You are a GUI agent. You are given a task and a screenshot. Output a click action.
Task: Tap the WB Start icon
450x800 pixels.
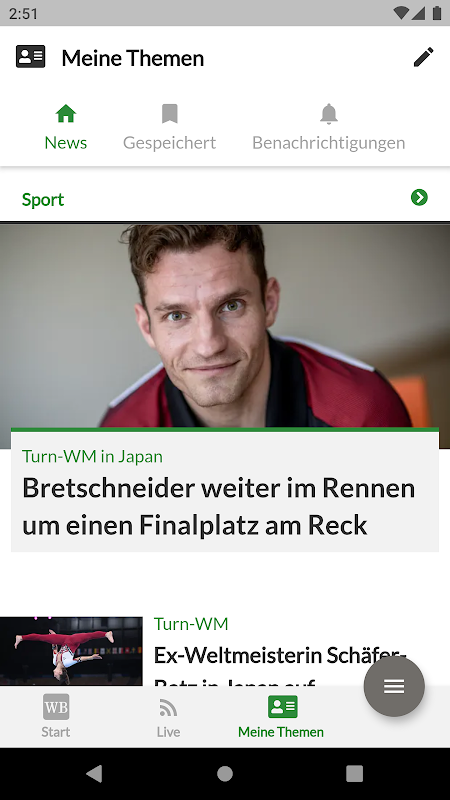point(56,707)
